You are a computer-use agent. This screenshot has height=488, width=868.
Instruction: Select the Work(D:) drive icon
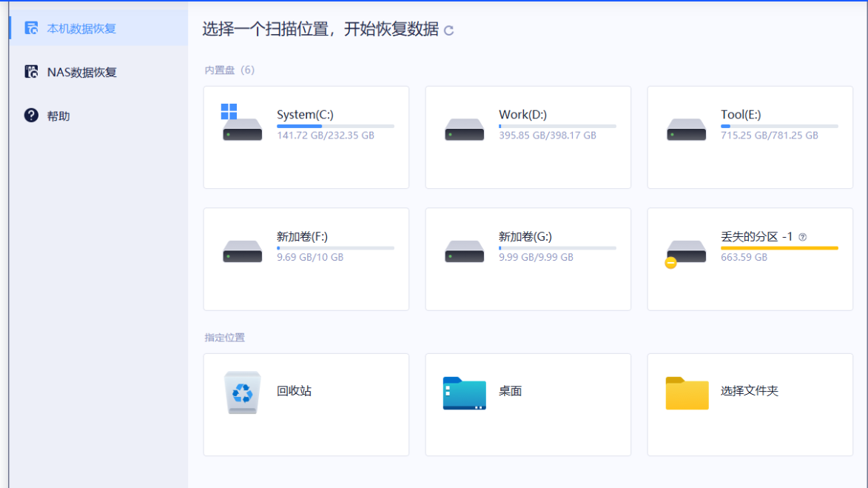[x=465, y=129]
